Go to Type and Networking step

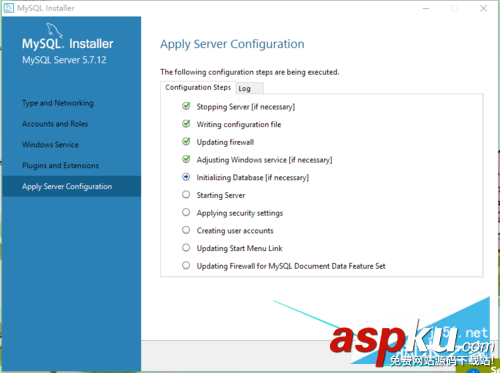pos(58,103)
